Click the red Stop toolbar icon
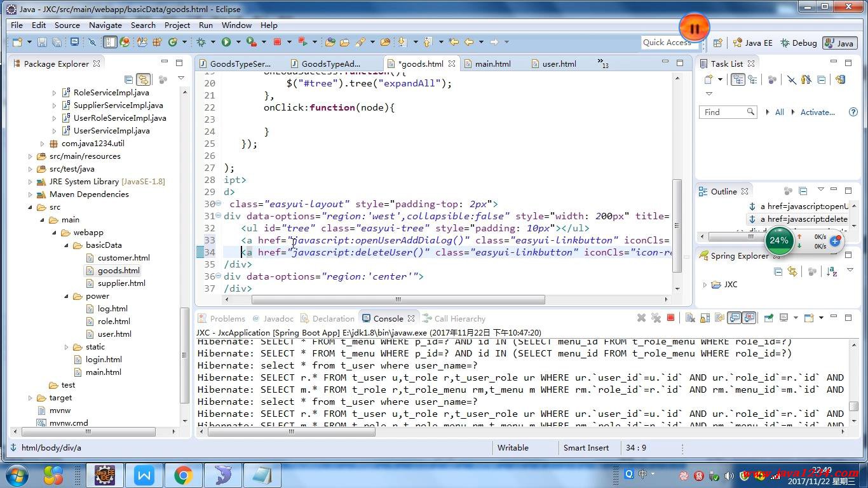 tap(277, 43)
